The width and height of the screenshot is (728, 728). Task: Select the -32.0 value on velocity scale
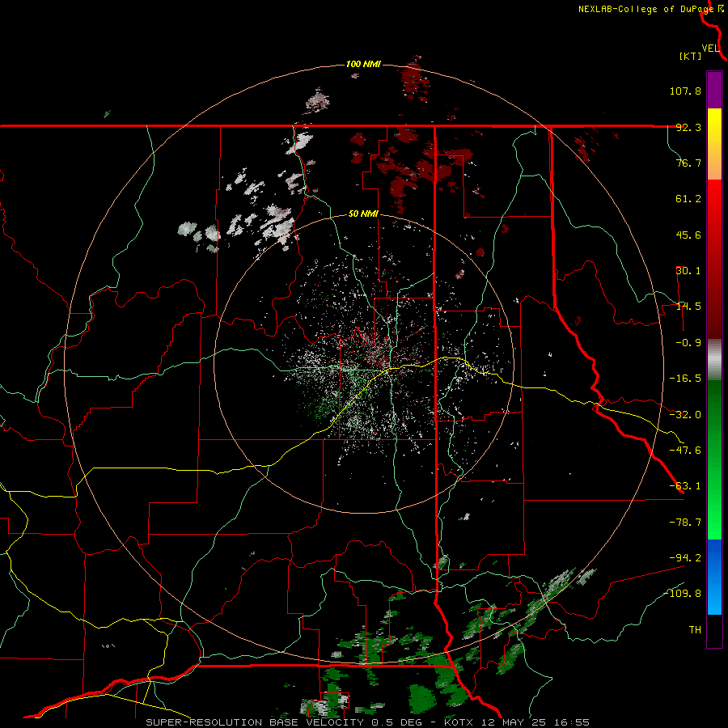(685, 415)
